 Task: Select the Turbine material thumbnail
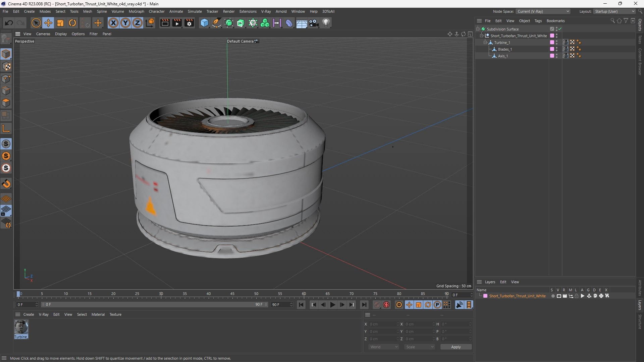21,327
